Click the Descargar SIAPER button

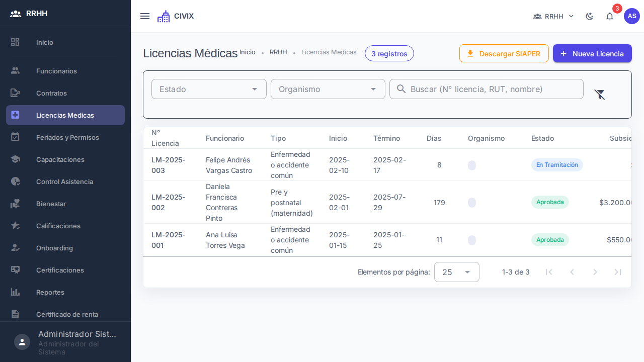point(504,53)
